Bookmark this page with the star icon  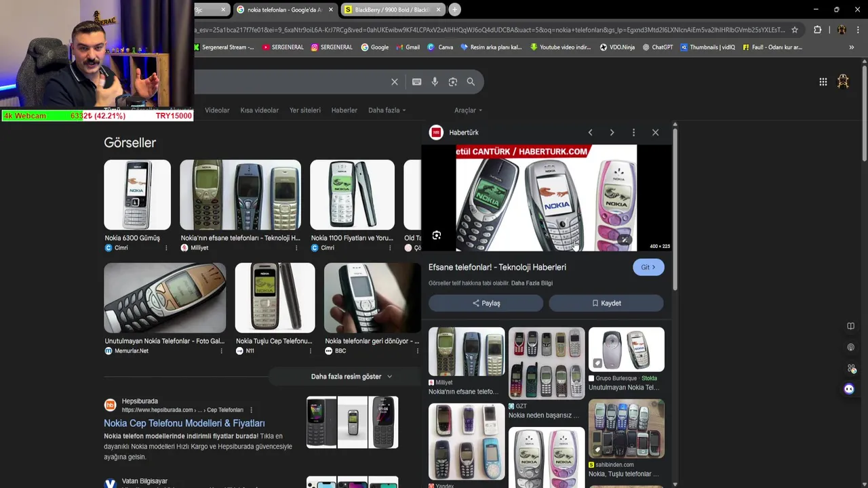[x=795, y=30]
